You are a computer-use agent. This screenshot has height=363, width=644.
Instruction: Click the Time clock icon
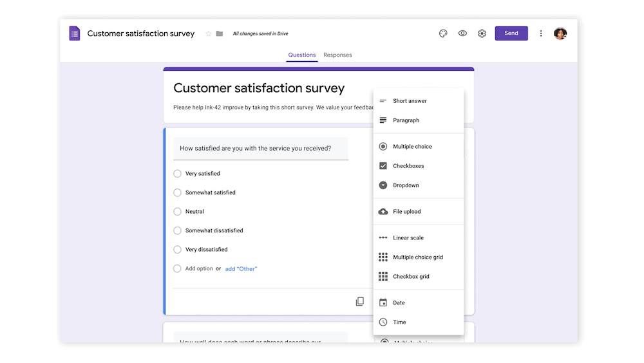click(x=383, y=322)
